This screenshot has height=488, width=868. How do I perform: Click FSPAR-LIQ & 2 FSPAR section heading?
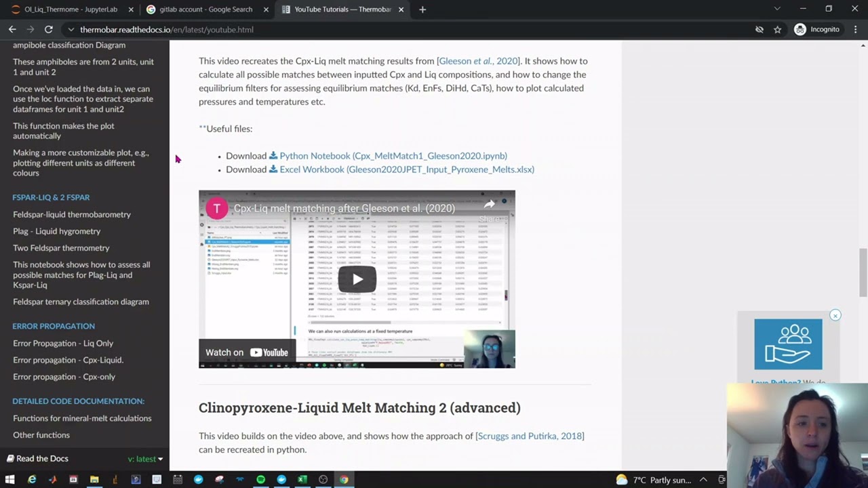(x=51, y=197)
